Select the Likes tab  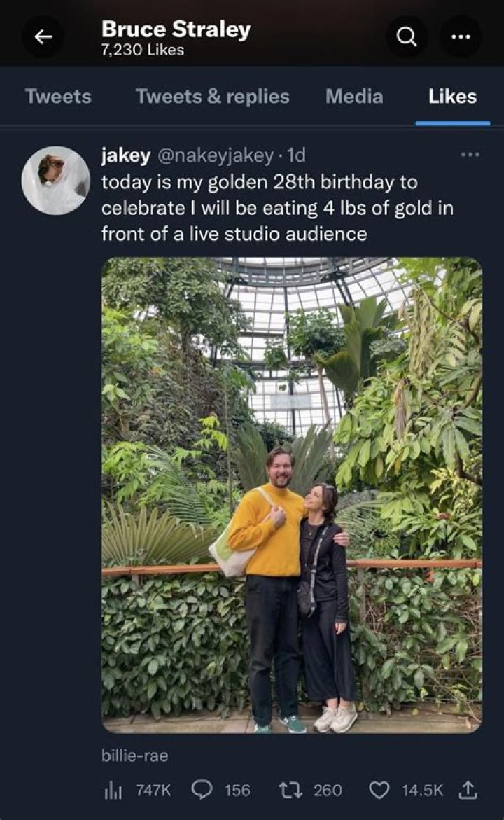[452, 96]
